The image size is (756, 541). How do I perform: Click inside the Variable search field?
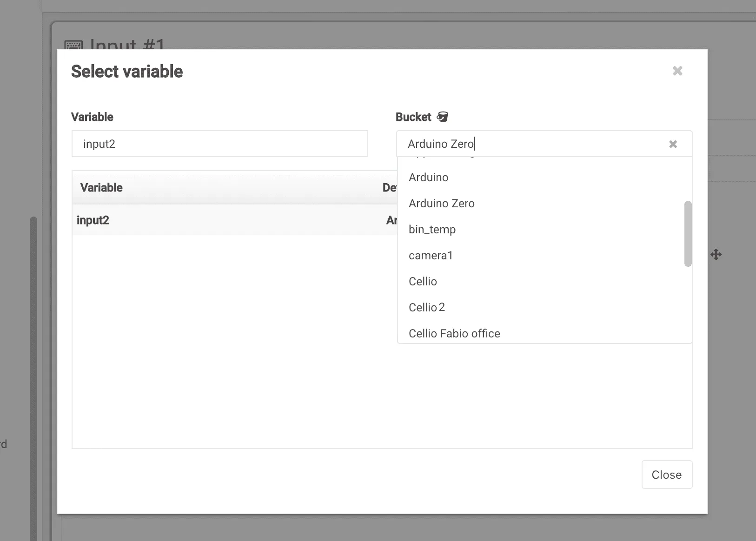tap(219, 144)
